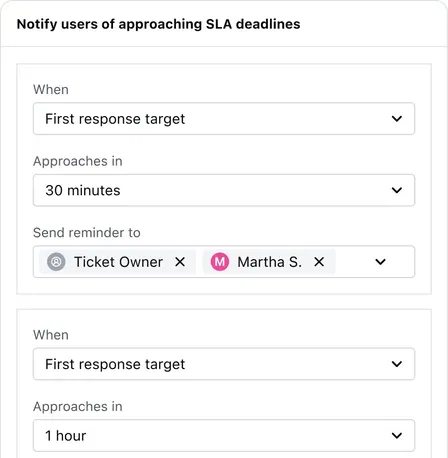448x458 pixels.
Task: Click the Send reminder to label
Action: tap(87, 233)
